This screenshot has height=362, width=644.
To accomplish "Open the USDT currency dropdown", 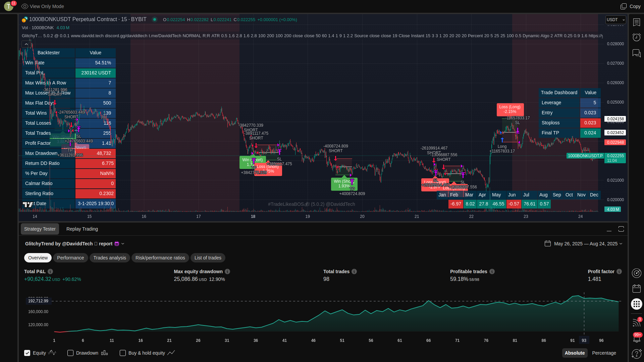I will pos(616,20).
